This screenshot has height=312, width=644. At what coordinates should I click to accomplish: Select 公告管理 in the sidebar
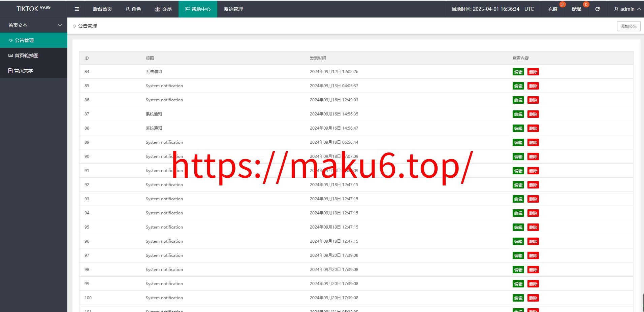(x=34, y=40)
